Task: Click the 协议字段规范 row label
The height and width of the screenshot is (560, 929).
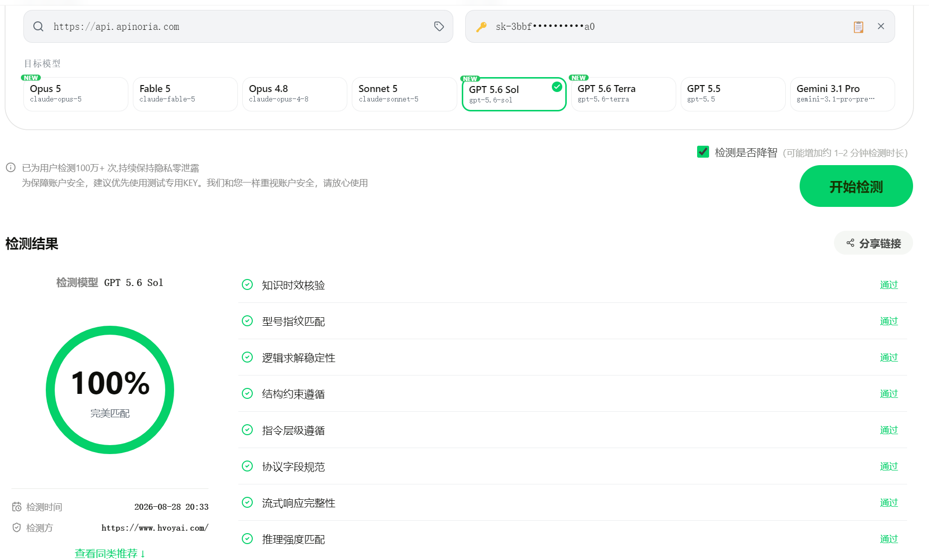Action: [294, 467]
